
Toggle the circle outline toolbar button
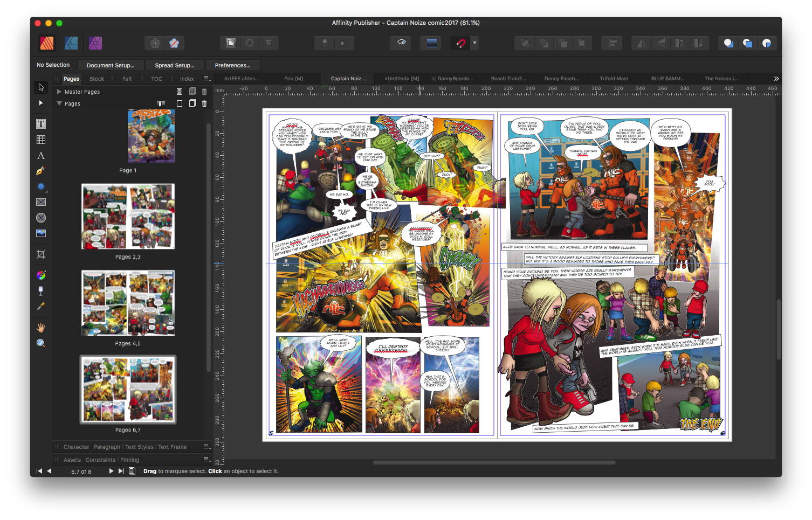pos(250,43)
